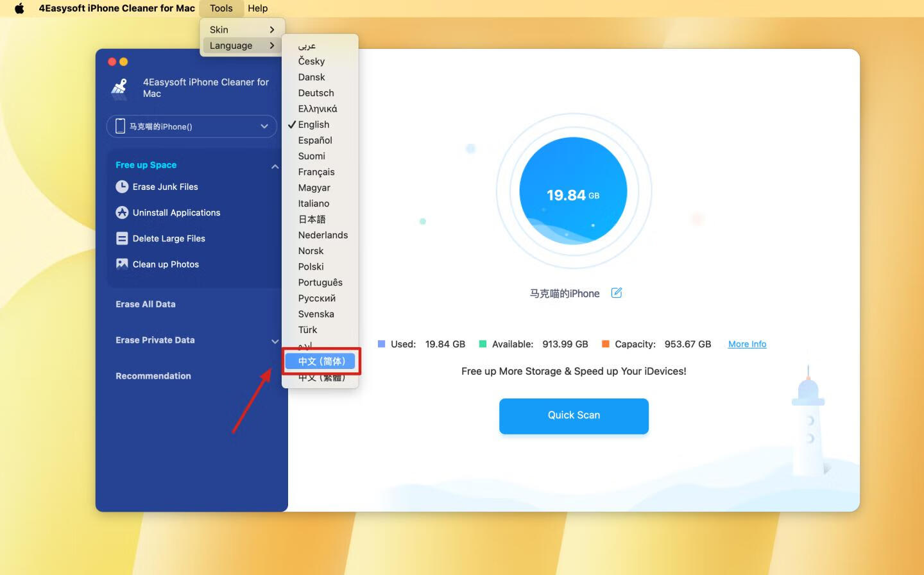Choose Polski language
The image size is (924, 575).
tap(320, 266)
